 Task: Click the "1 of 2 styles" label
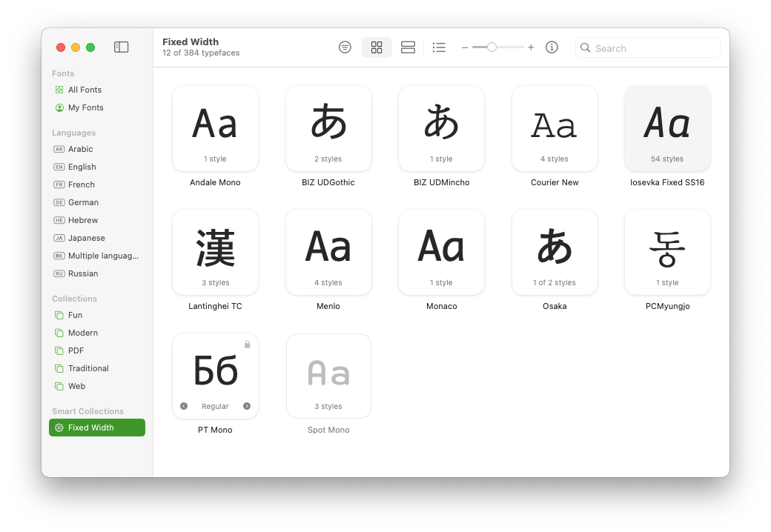point(555,282)
